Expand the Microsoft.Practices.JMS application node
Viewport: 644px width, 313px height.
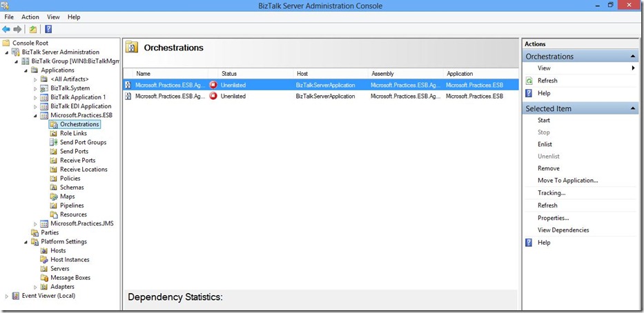click(x=35, y=223)
